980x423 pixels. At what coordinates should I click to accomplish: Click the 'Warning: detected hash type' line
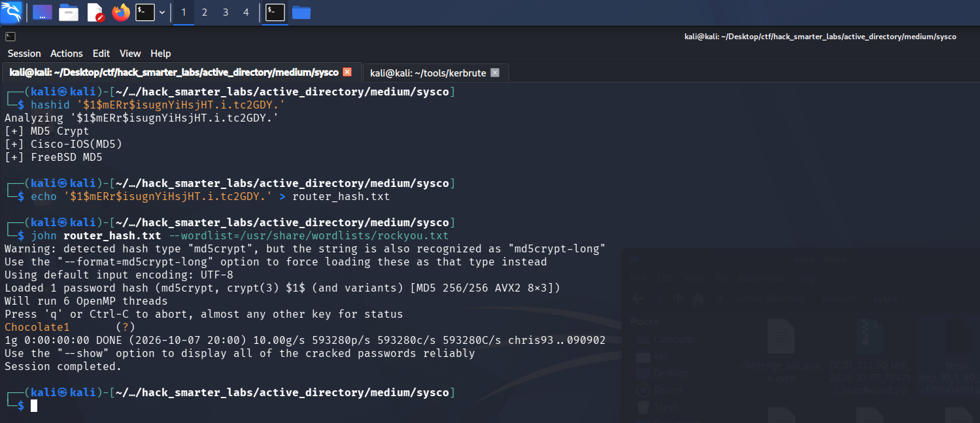pos(305,248)
